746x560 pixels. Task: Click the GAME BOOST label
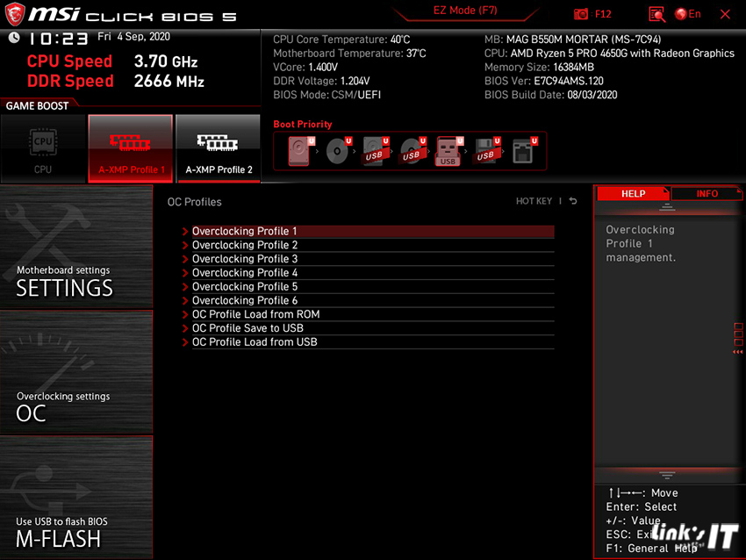pyautogui.click(x=37, y=106)
